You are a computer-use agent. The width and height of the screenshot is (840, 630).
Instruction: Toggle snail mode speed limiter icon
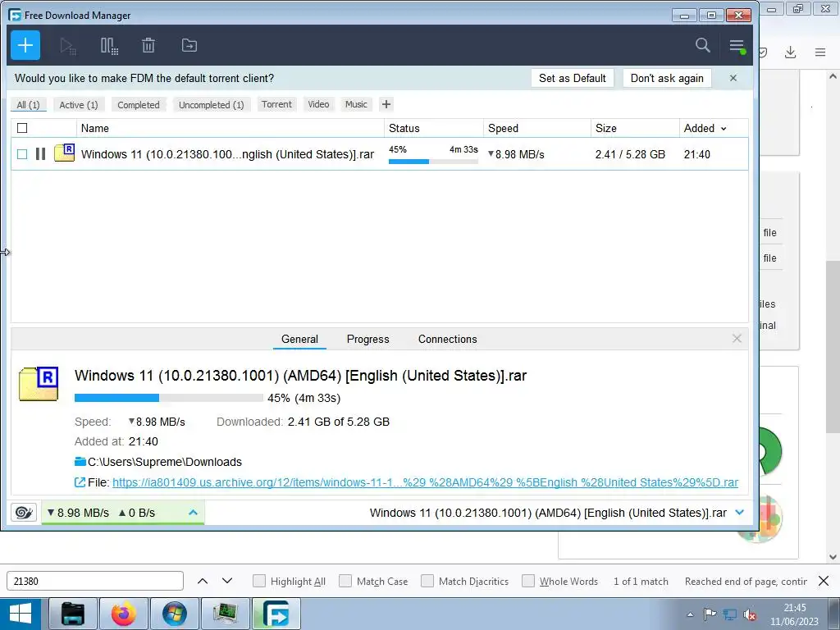24,513
